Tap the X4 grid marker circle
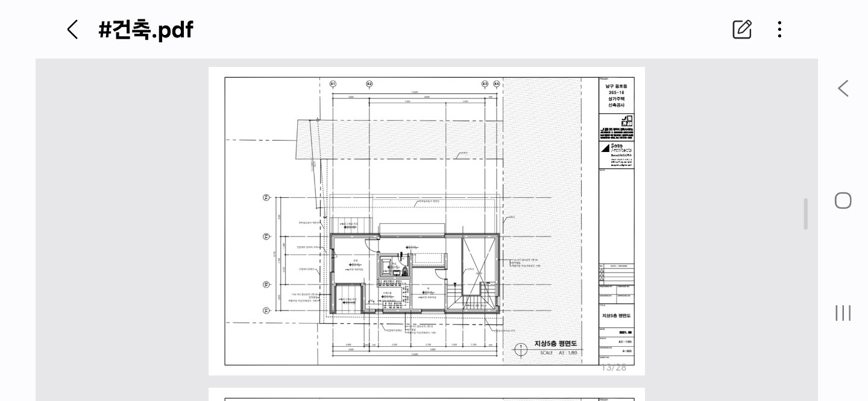The width and height of the screenshot is (868, 401). point(497,84)
